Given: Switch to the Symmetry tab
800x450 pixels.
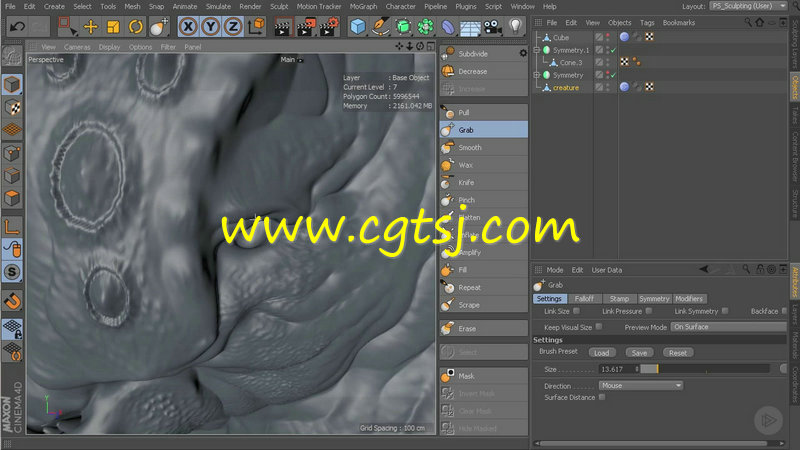Looking at the screenshot, I should (x=654, y=298).
